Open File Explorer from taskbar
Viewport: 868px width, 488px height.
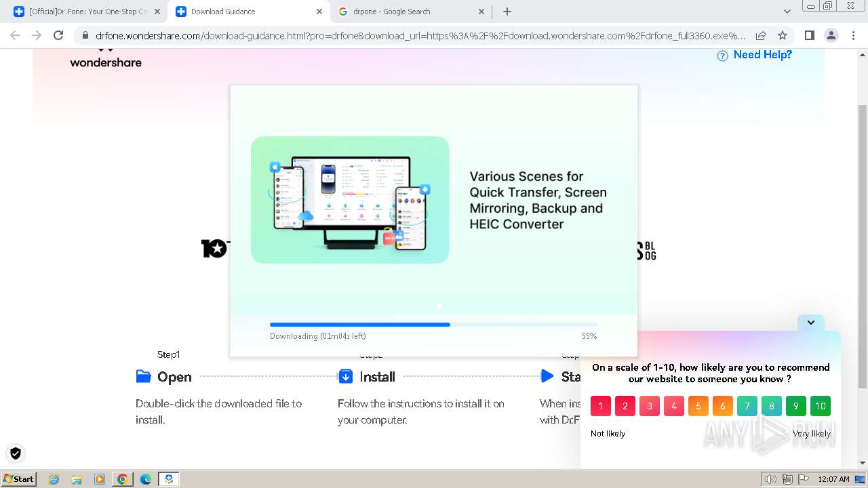pos(77,479)
